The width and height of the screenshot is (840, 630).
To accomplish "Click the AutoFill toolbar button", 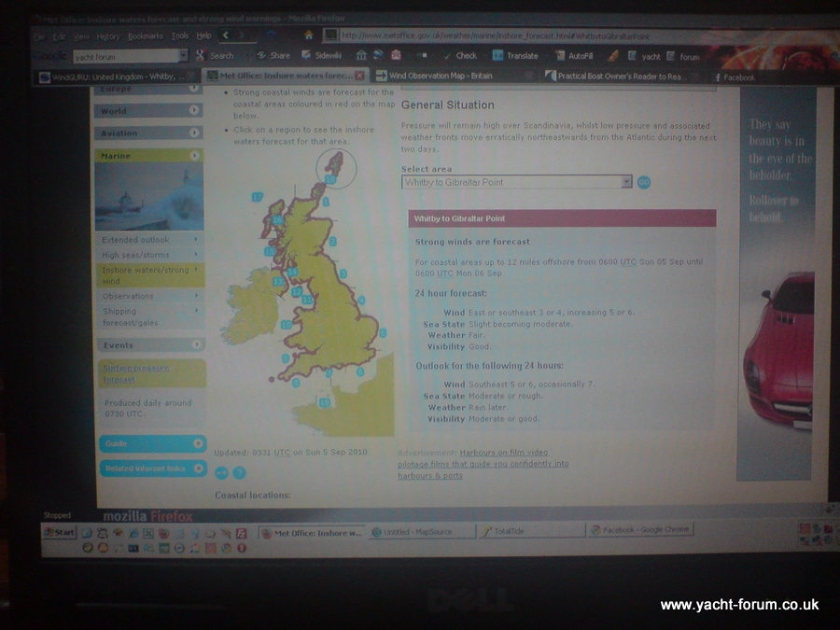I will point(574,56).
